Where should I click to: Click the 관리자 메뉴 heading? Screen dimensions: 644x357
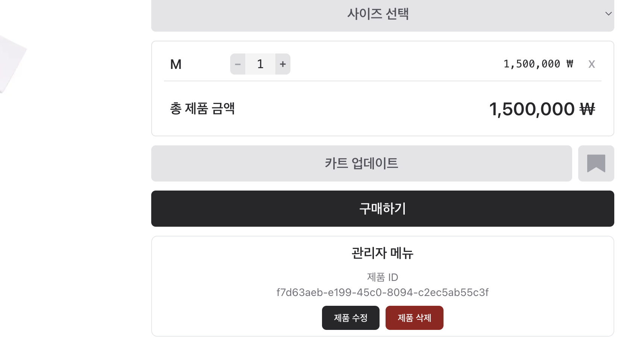[383, 253]
